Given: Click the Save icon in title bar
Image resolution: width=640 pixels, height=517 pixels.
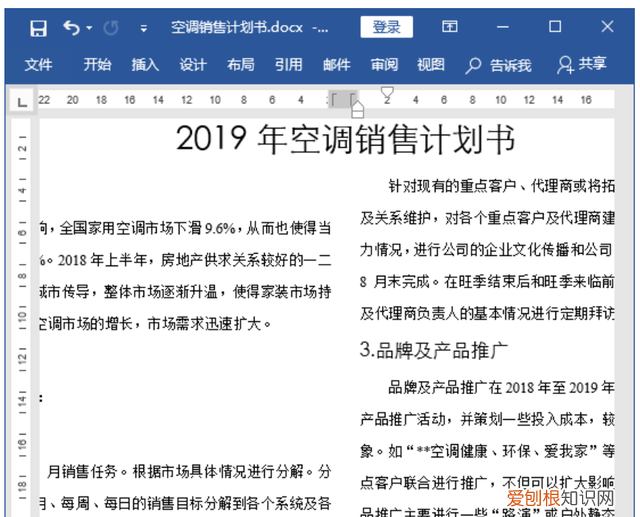Looking at the screenshot, I should 38,28.
